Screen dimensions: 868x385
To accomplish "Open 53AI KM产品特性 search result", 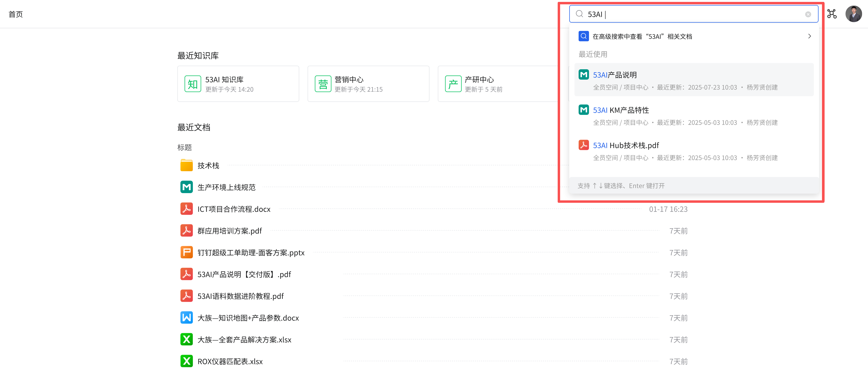I will click(621, 110).
